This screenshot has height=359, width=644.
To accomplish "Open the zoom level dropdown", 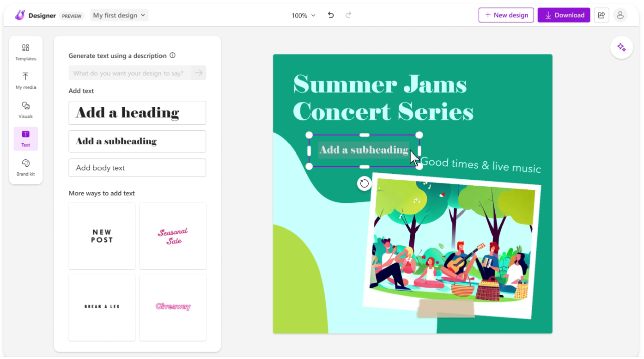I will (303, 15).
